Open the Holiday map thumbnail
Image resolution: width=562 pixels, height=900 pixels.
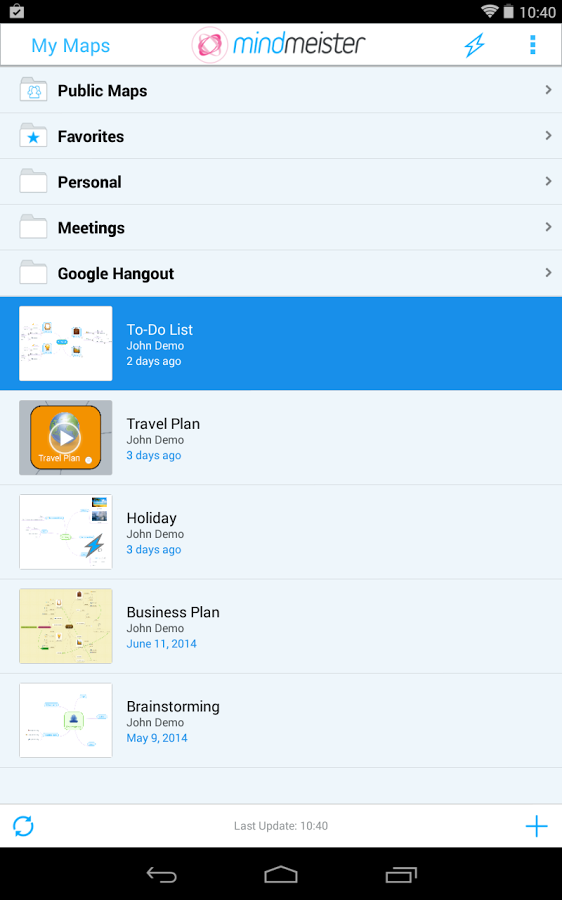pyautogui.click(x=65, y=532)
